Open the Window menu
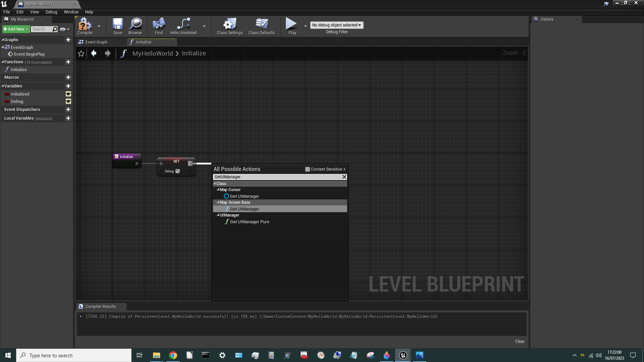The image size is (644, 362). 71,12
